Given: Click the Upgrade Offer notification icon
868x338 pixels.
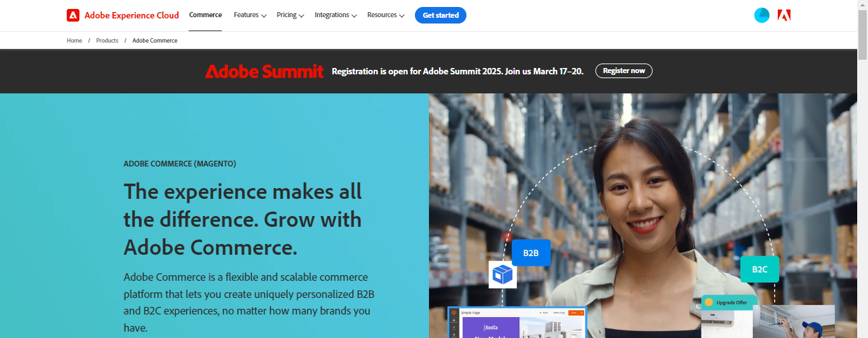Looking at the screenshot, I should click(x=709, y=302).
